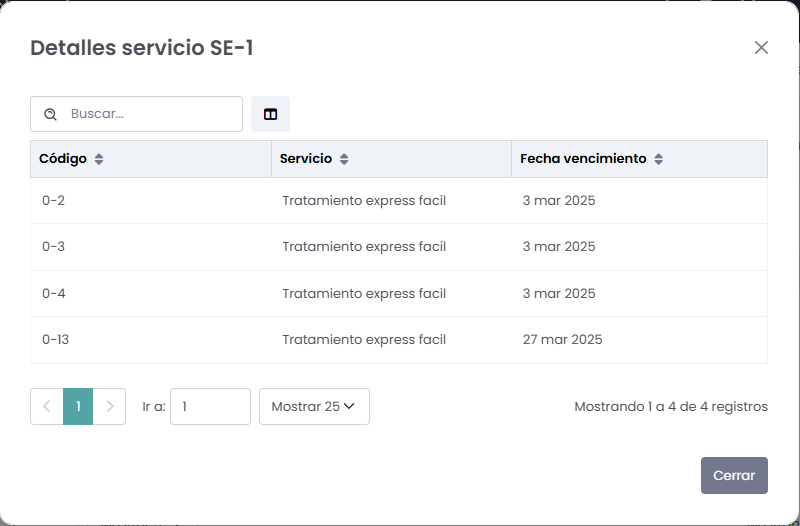Viewport: 800px width, 526px height.
Task: Open the Mostrar 25 dropdown
Action: [314, 407]
